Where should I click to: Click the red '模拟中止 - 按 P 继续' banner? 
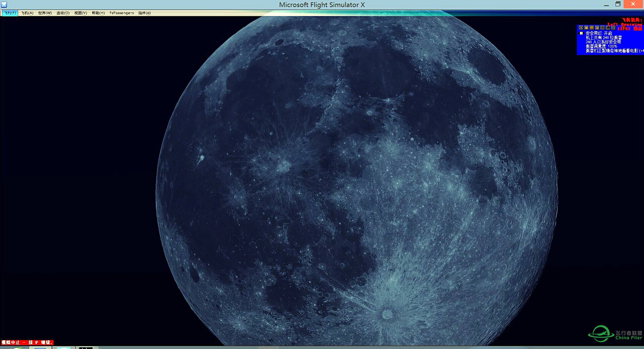[27, 342]
